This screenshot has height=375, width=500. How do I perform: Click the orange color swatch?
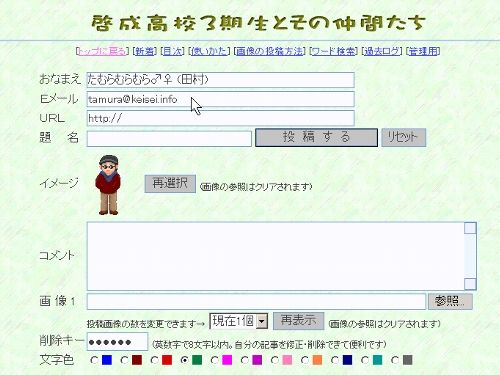317,360
